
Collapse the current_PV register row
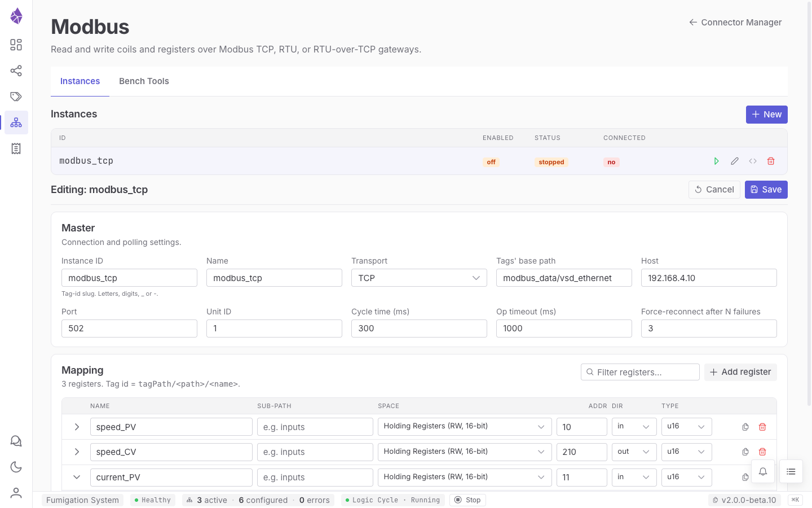(77, 477)
